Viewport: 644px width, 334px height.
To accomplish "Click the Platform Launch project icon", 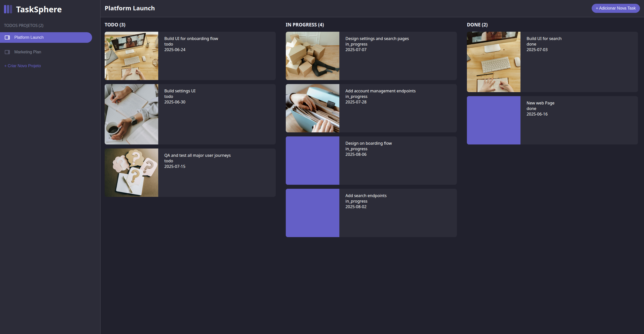I will (7, 38).
